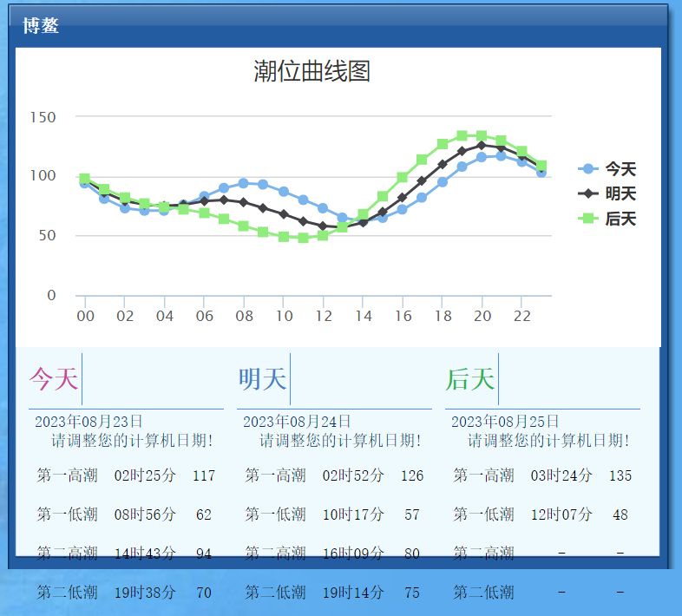
Task: Click the 明天 black diamond data point at hour 20
Action: click(482, 145)
